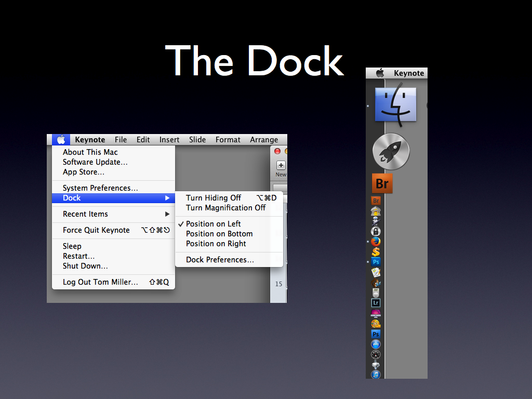Screen dimensions: 532x399
Task: Launch the DVD Player dock icon
Action: point(376,292)
